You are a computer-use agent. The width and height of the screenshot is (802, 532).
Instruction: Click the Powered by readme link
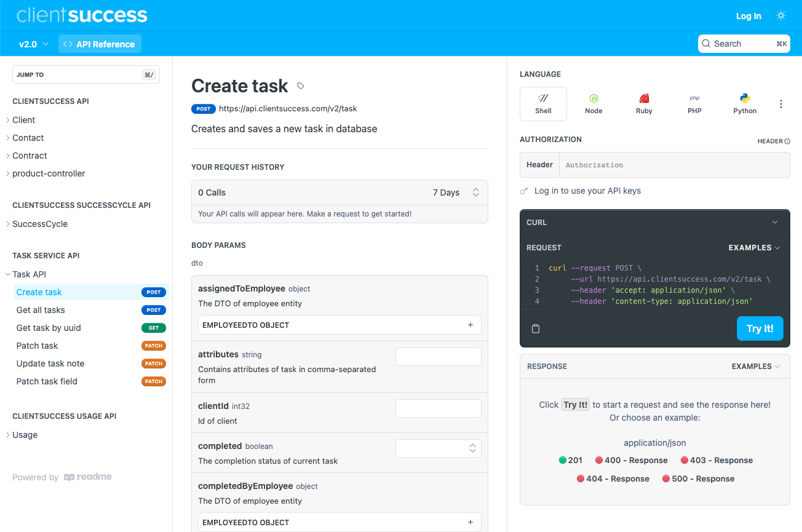point(62,477)
